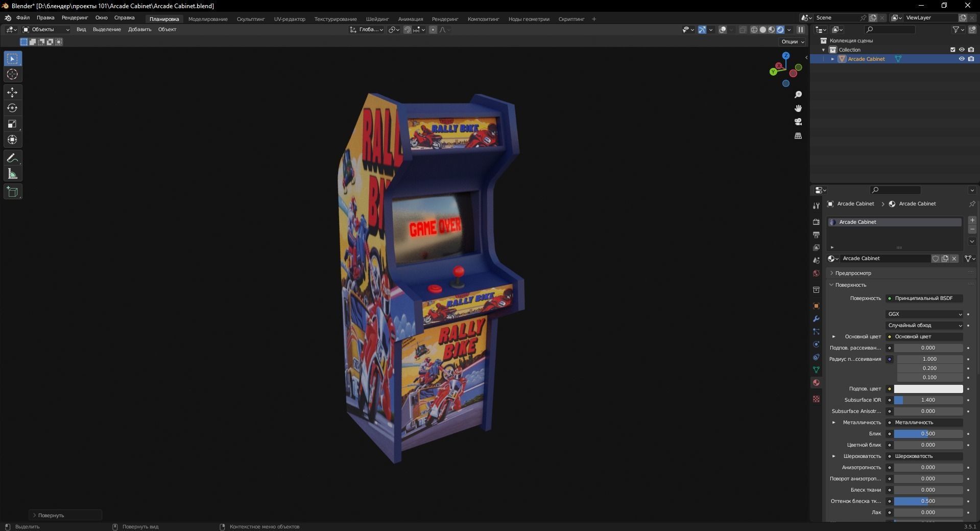Toggle proportional editing in viewport header
Viewport: 980px width, 531px height.
(433, 30)
